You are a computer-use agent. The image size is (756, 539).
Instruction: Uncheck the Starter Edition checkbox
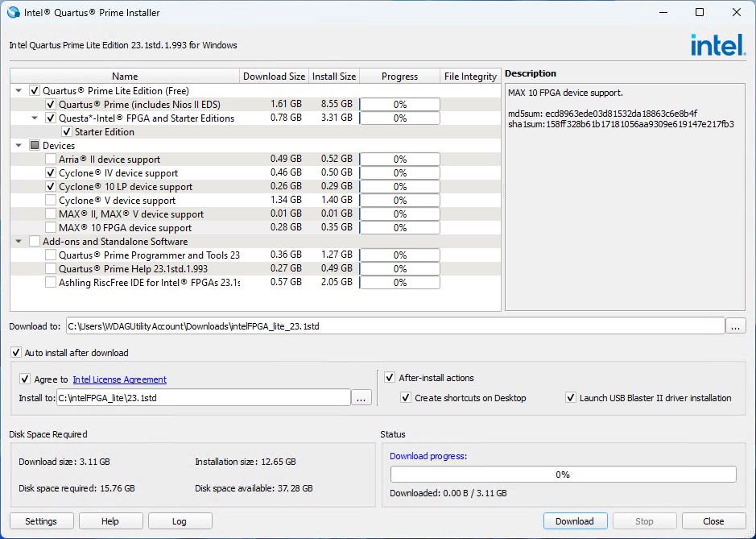tap(67, 132)
